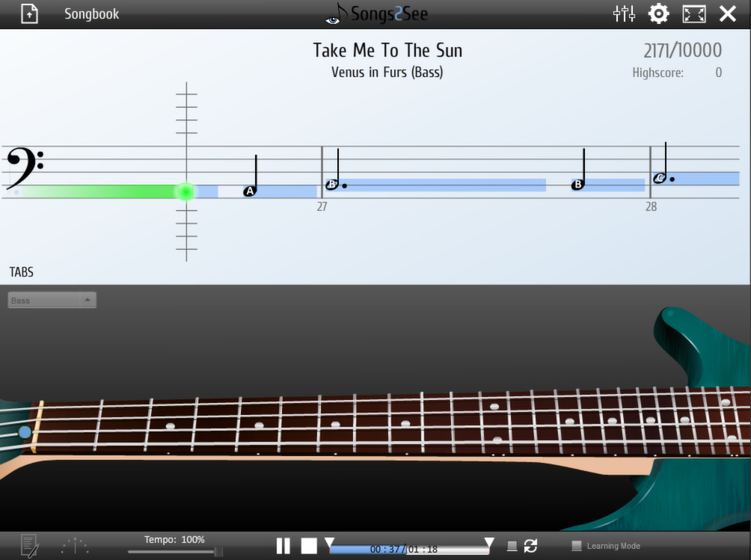Toggle the small square icon near repeat
The image size is (751, 560).
[x=512, y=547]
